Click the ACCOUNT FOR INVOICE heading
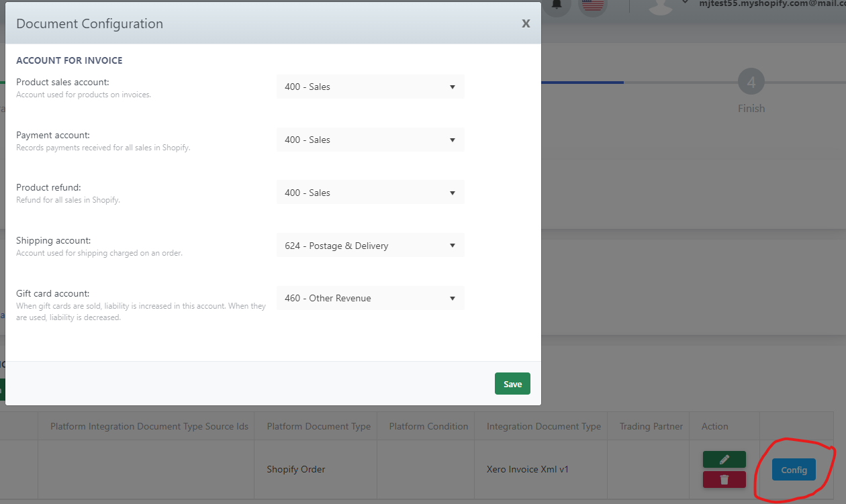Screen dimensions: 846x504 69,60
